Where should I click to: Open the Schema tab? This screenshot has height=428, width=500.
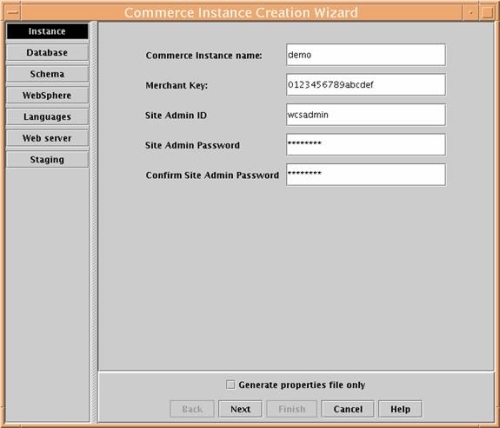(x=47, y=74)
